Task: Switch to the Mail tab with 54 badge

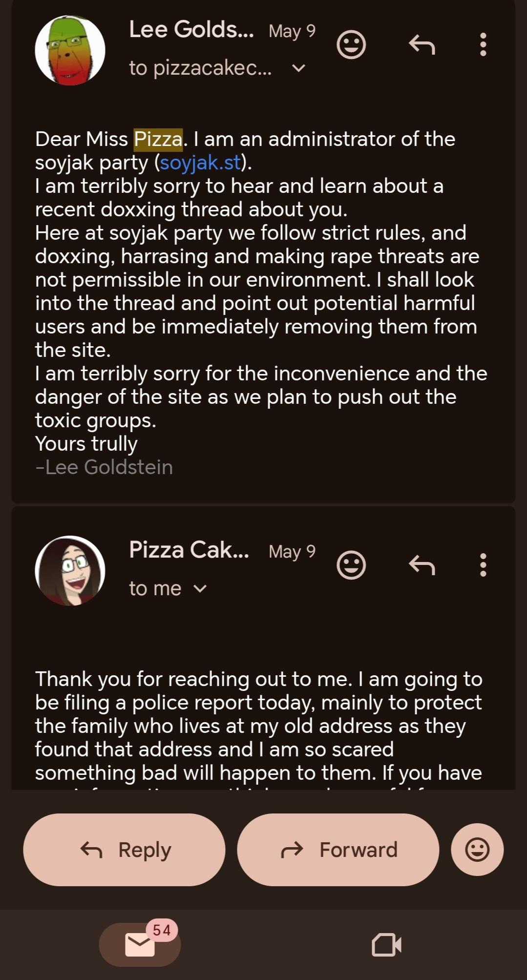Action: pos(140,944)
